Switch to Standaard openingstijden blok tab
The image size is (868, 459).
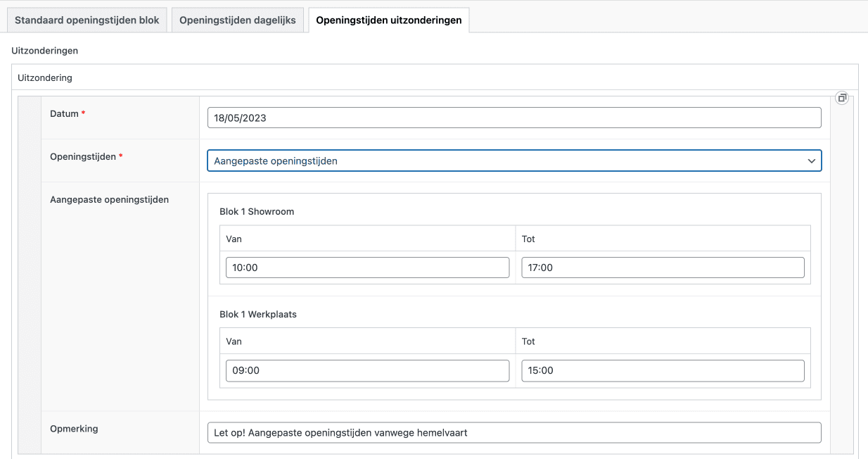(x=87, y=20)
